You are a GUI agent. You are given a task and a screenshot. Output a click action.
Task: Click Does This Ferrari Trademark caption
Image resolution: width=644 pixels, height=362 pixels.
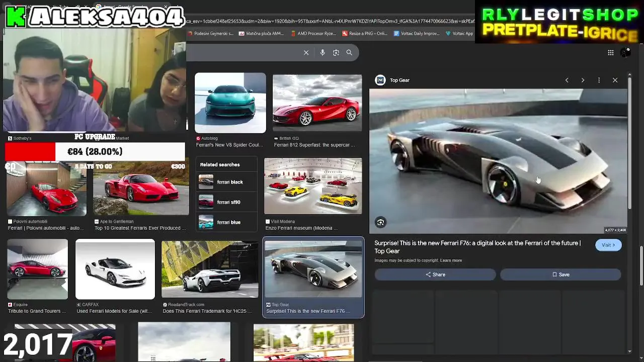coord(208,311)
